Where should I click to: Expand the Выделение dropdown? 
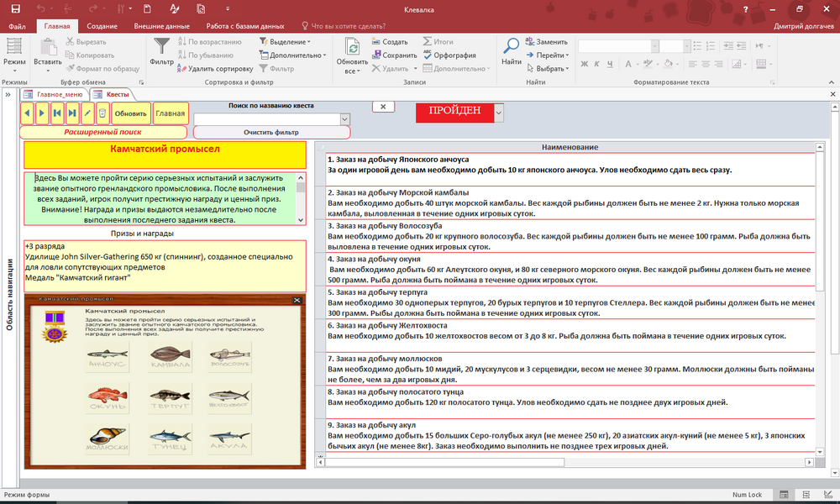289,42
